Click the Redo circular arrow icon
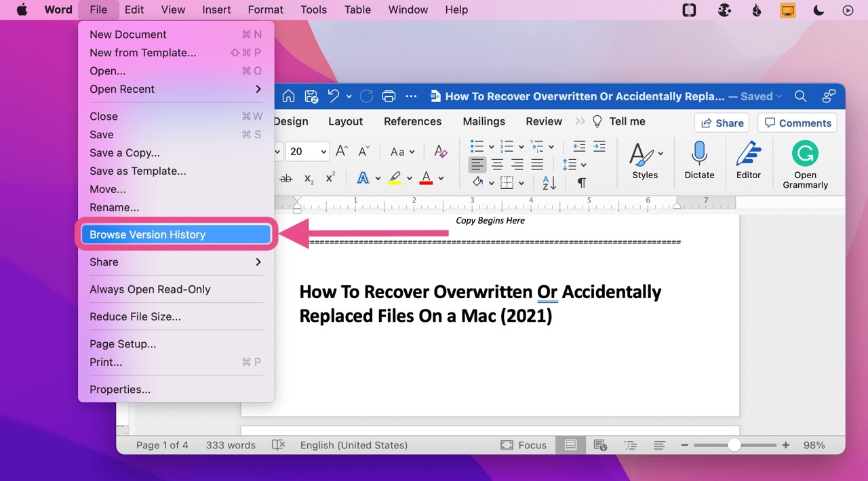868x481 pixels. point(366,96)
